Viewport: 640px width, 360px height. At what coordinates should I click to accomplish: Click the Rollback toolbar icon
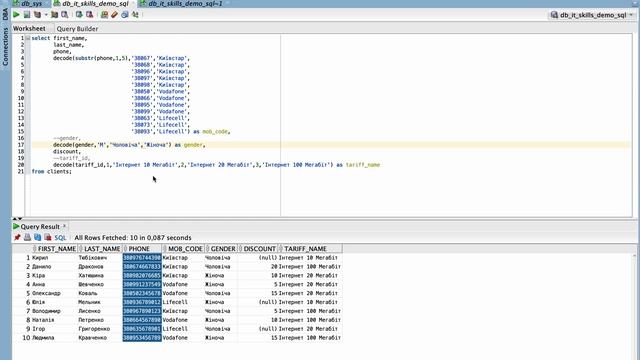click(89, 15)
